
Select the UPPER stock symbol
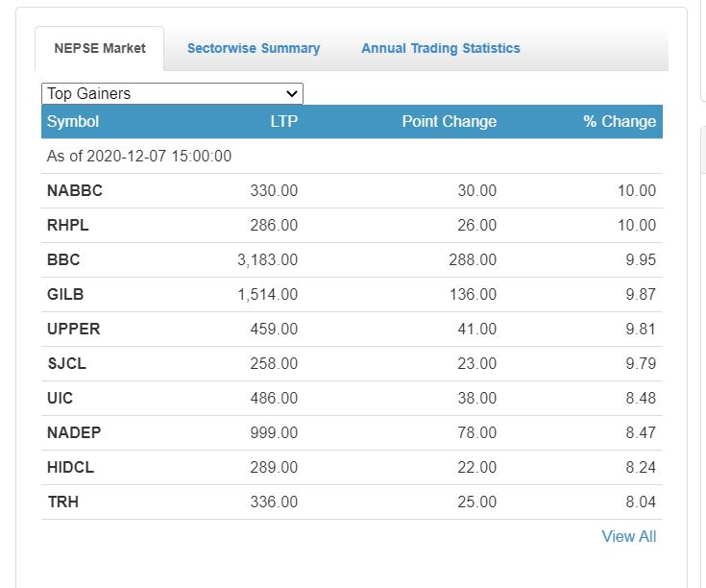73,329
